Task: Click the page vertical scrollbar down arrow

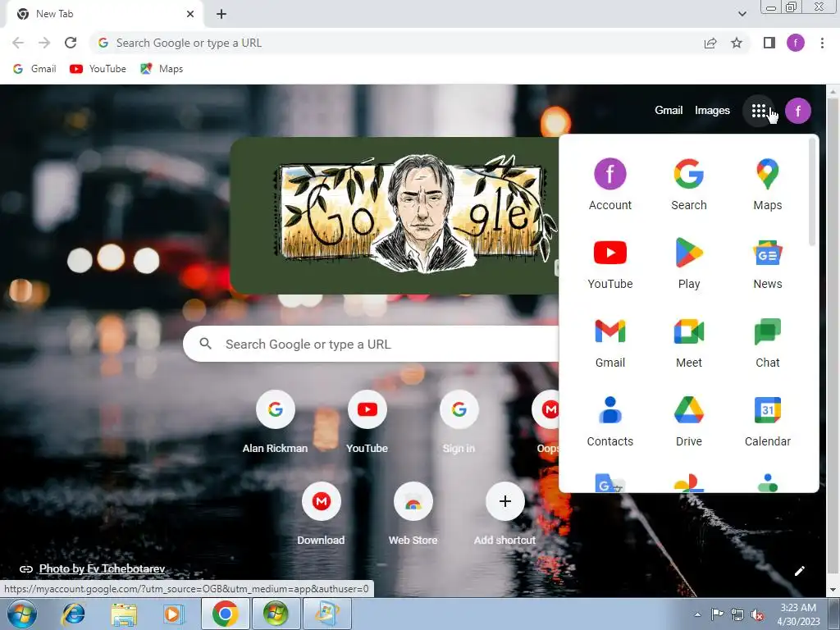Action: (833, 591)
